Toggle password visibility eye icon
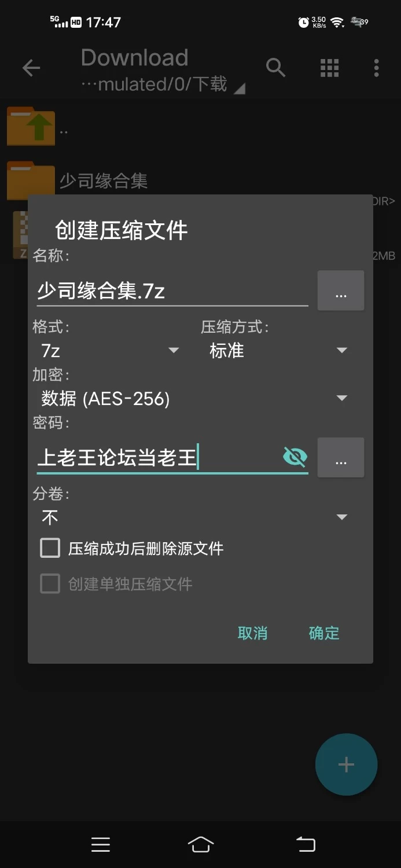The image size is (401, 868). (x=295, y=457)
